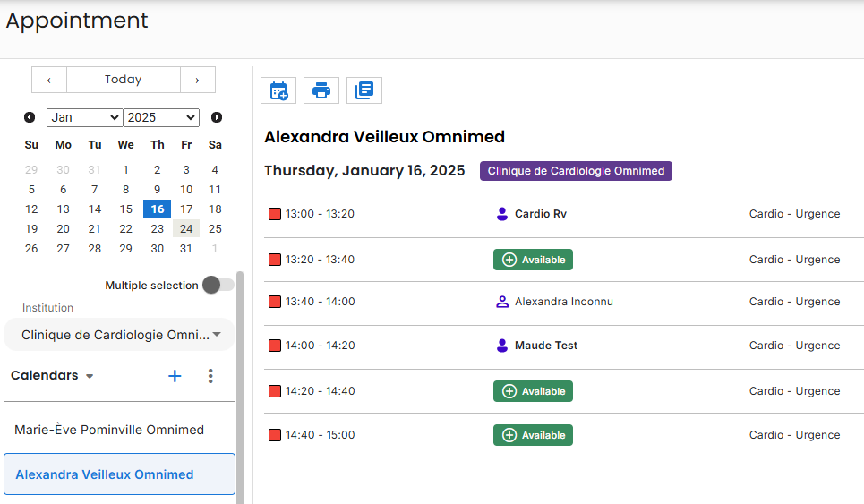
Task: Click Available button for 14:20 - 14:40
Action: 533,391
